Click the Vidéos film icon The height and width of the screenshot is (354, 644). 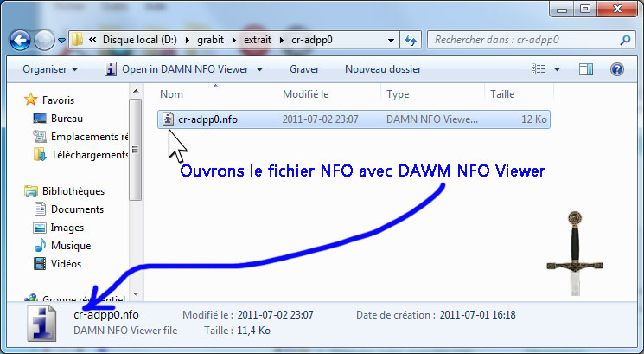(40, 263)
